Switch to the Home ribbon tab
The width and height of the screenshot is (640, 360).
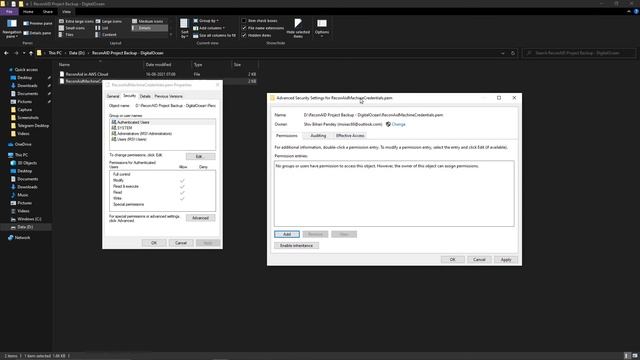(x=28, y=12)
